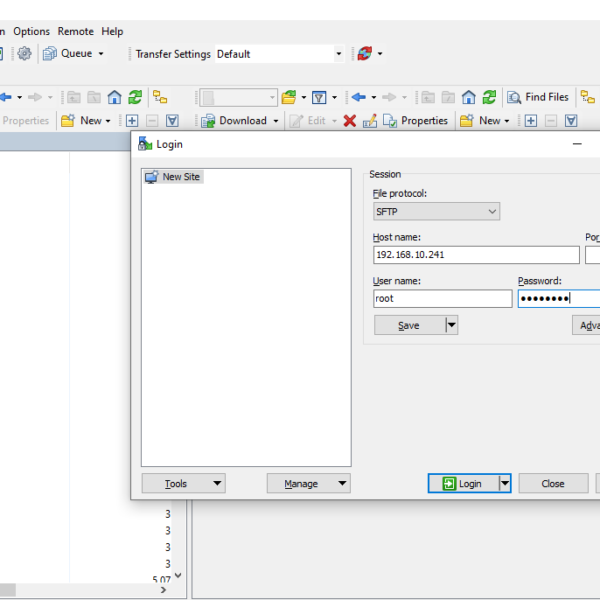Click the New Site computer icon
Image resolution: width=600 pixels, height=600 pixels.
coord(152,177)
